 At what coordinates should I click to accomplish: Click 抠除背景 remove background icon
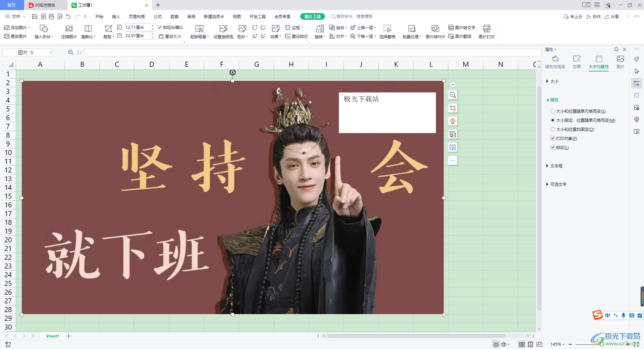pyautogui.click(x=199, y=29)
